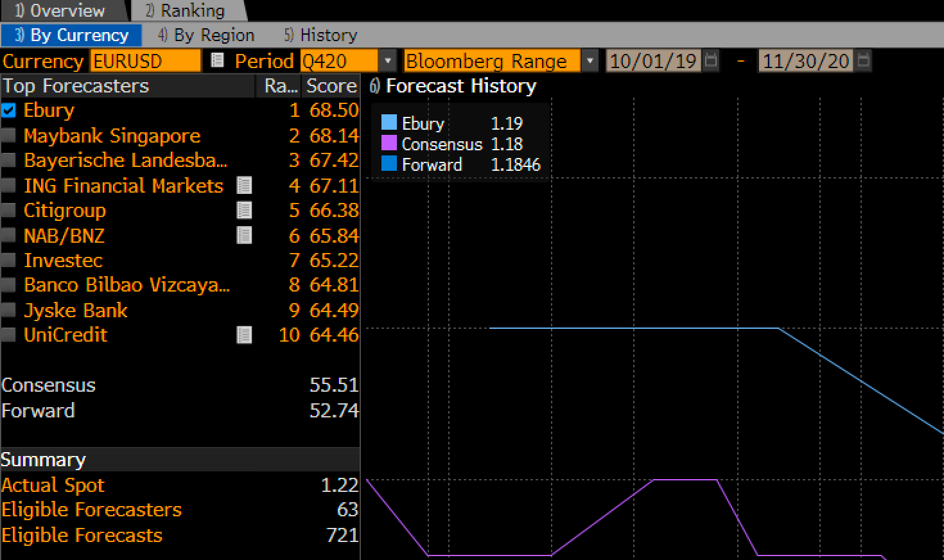The height and width of the screenshot is (560, 944).
Task: Click ING Financial Markets name
Action: [123, 186]
